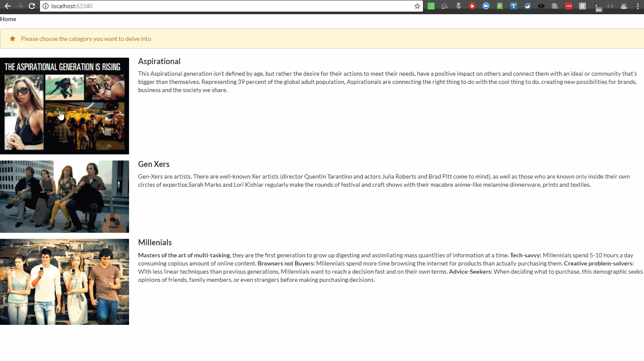Select the Millenials category heading
The image size is (644, 361).
point(155,243)
